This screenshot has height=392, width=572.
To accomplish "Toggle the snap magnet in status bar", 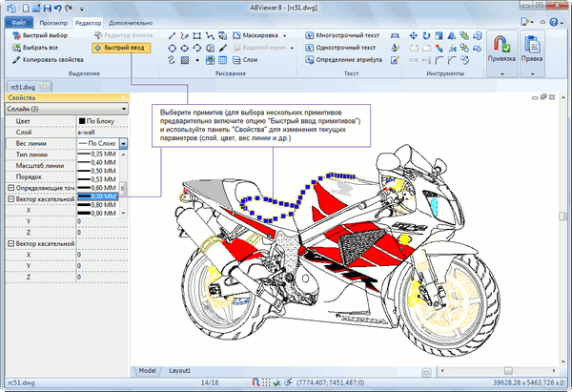I will 254,383.
